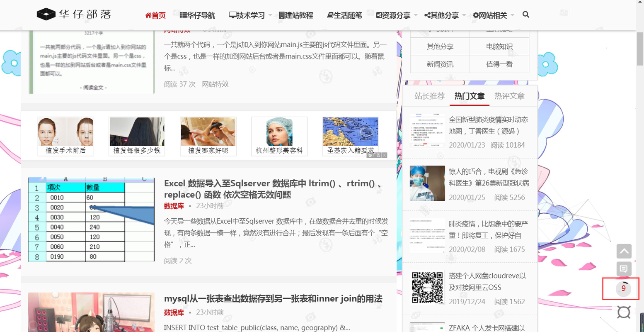Image resolution: width=644 pixels, height=332 pixels.
Task: Click the comment bubble icon at screen right
Action: pos(624,269)
